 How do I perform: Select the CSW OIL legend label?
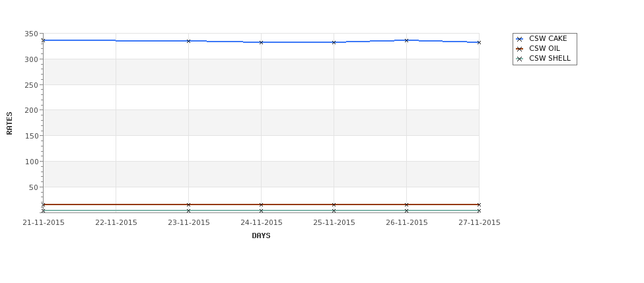point(544,48)
